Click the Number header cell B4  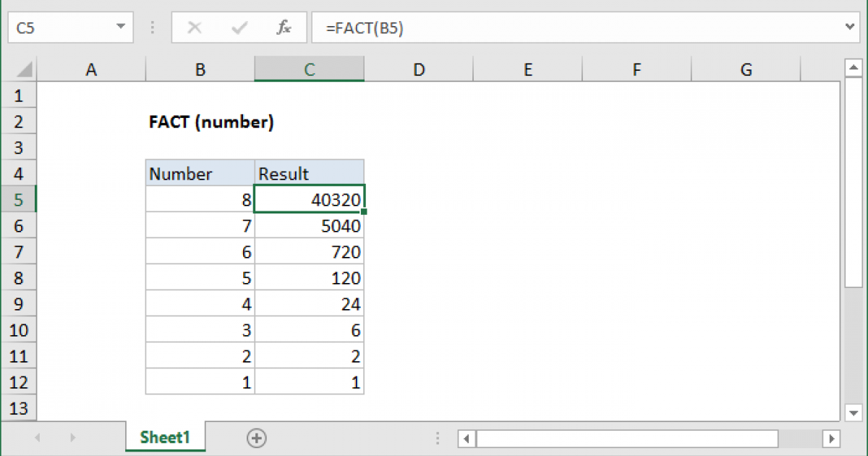(x=200, y=174)
